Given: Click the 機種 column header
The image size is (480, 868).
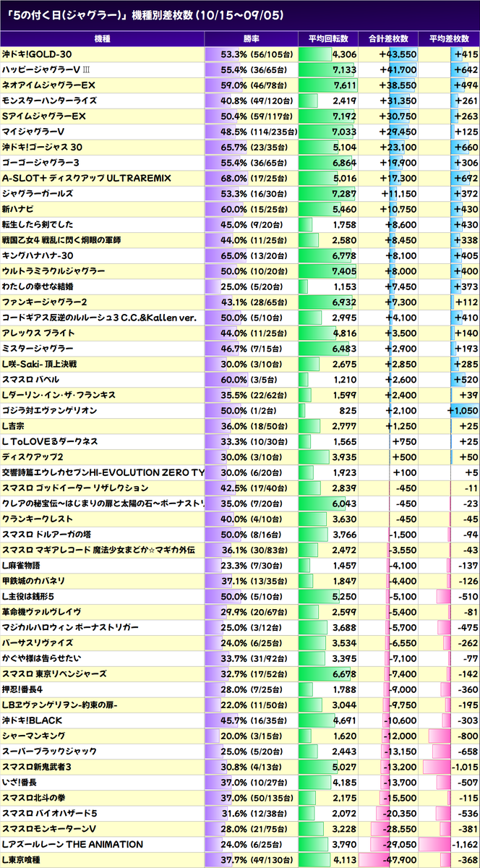Looking at the screenshot, I should [103, 39].
